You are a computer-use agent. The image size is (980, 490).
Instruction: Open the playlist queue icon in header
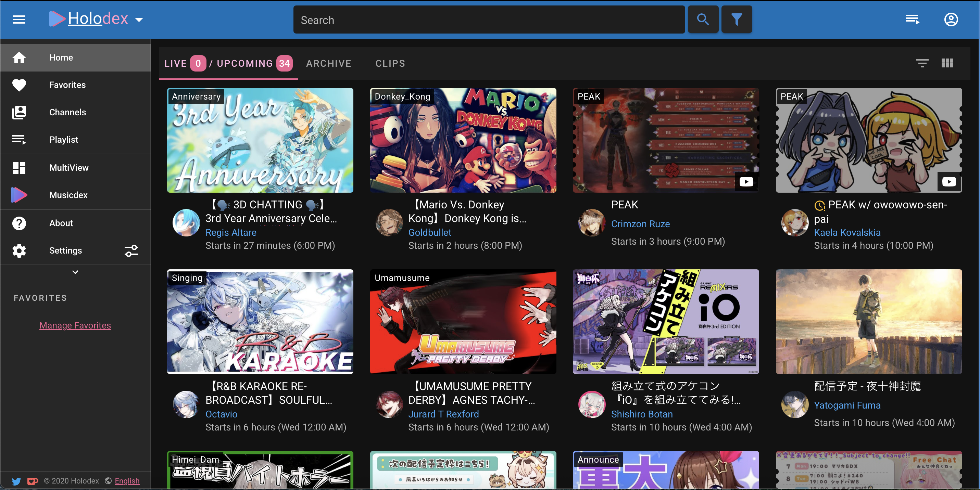[912, 20]
